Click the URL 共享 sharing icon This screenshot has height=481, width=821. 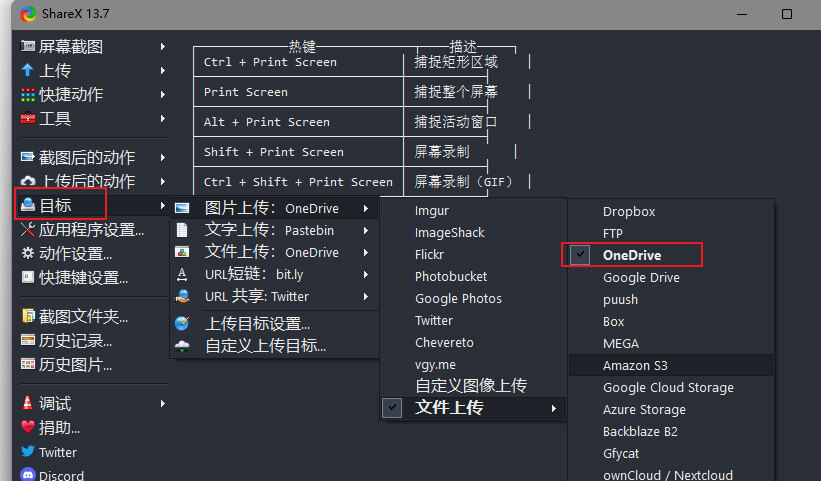(182, 296)
